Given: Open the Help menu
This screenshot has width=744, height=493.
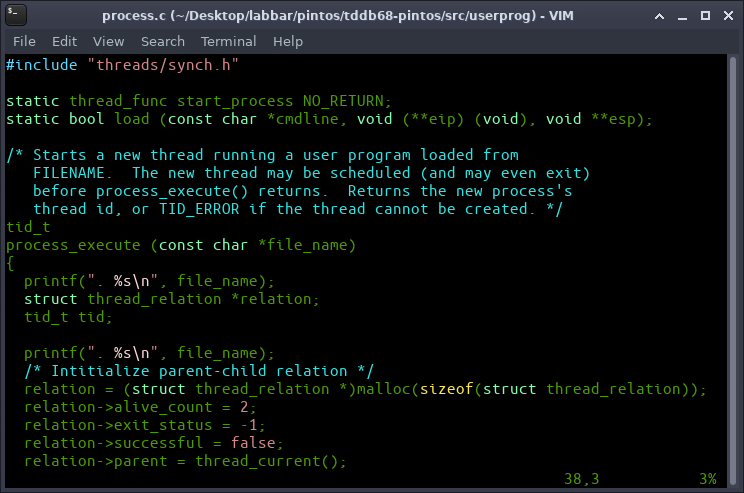Looking at the screenshot, I should point(287,41).
